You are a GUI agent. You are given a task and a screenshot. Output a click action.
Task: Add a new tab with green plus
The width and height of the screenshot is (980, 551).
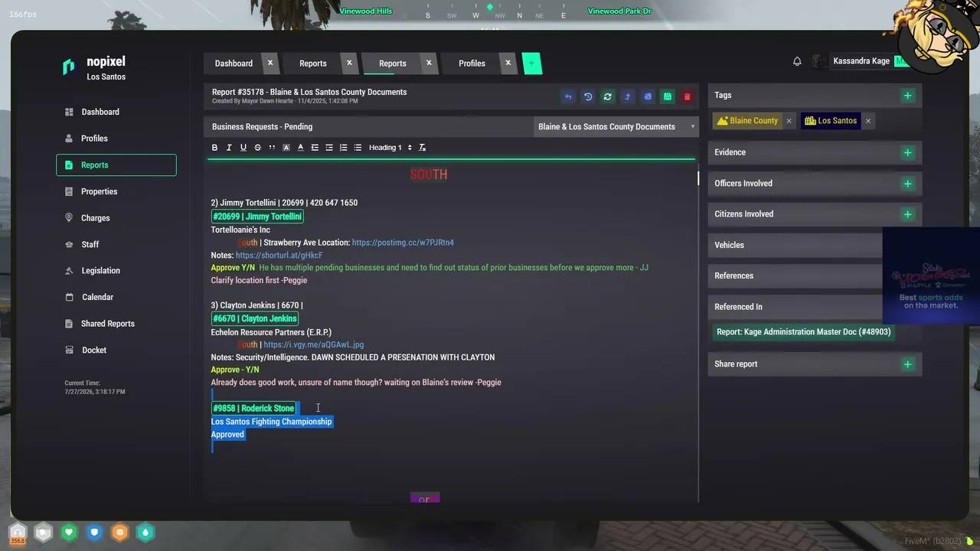(531, 64)
